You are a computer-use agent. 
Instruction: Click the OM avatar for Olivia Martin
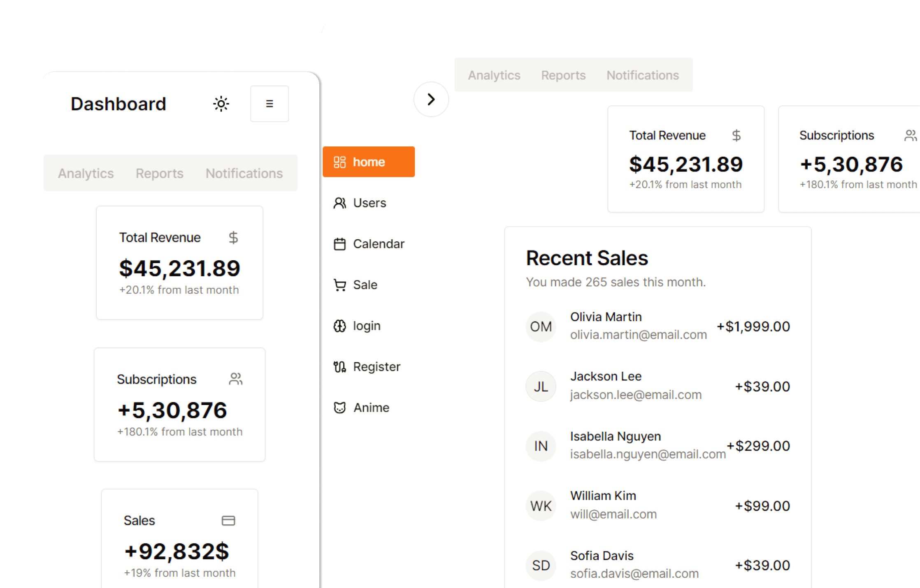coord(541,326)
